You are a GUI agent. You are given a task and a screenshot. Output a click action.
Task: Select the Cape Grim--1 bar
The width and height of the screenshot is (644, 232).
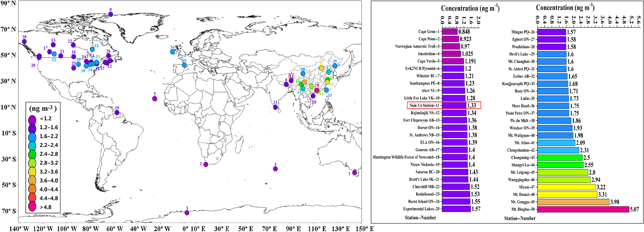click(450, 32)
